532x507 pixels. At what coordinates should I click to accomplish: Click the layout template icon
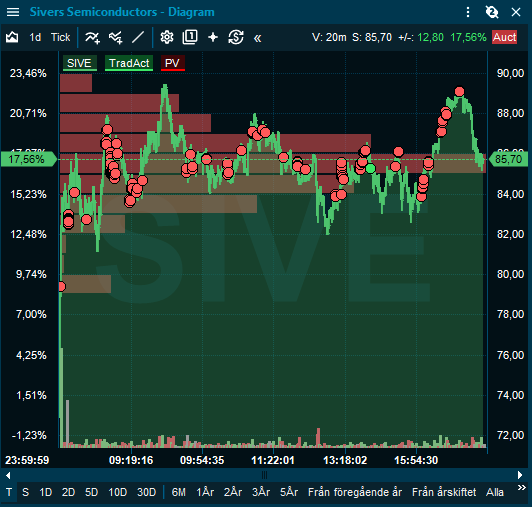click(190, 37)
